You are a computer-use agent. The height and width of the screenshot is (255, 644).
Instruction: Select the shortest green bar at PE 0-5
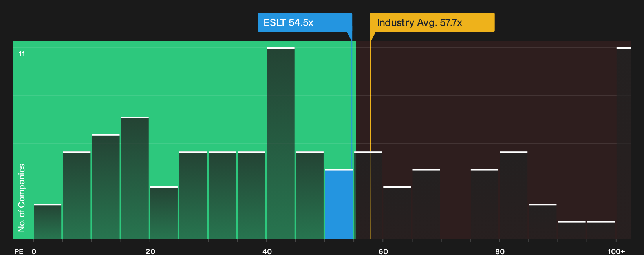tap(48, 221)
